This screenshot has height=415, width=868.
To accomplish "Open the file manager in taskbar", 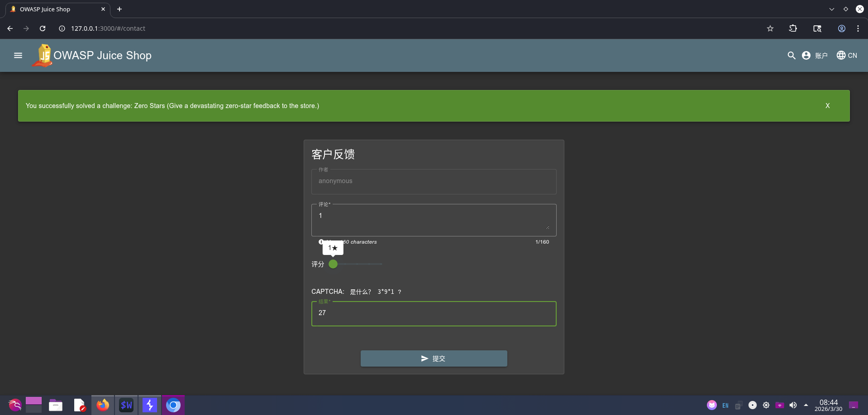I will 56,405.
